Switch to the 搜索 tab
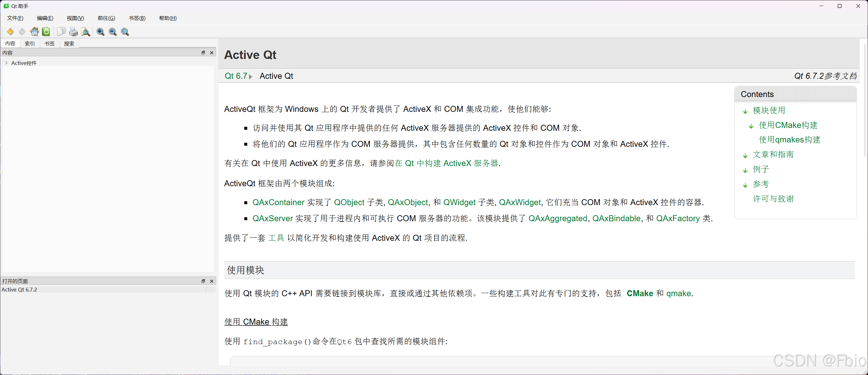Image resolution: width=868 pixels, height=375 pixels. point(69,43)
